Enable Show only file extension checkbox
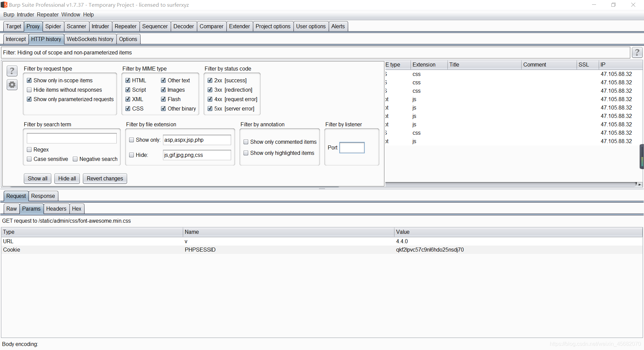Viewport: 644px width, 350px height. tap(131, 140)
